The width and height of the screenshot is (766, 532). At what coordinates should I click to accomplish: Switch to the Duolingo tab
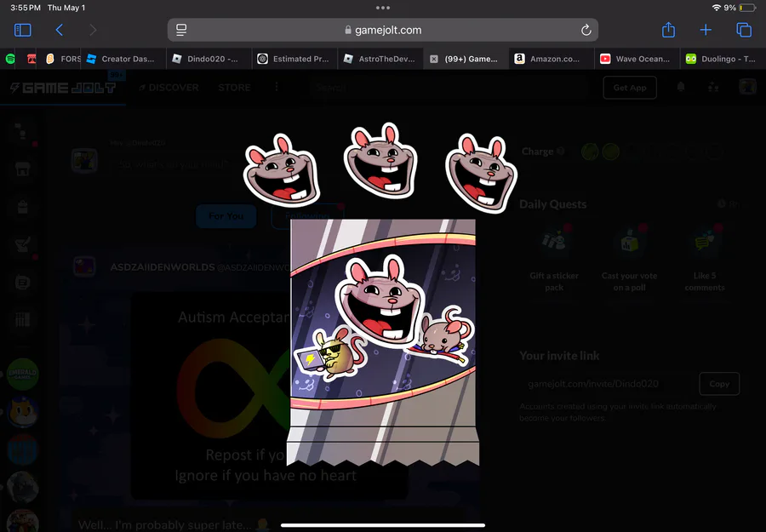coord(723,59)
